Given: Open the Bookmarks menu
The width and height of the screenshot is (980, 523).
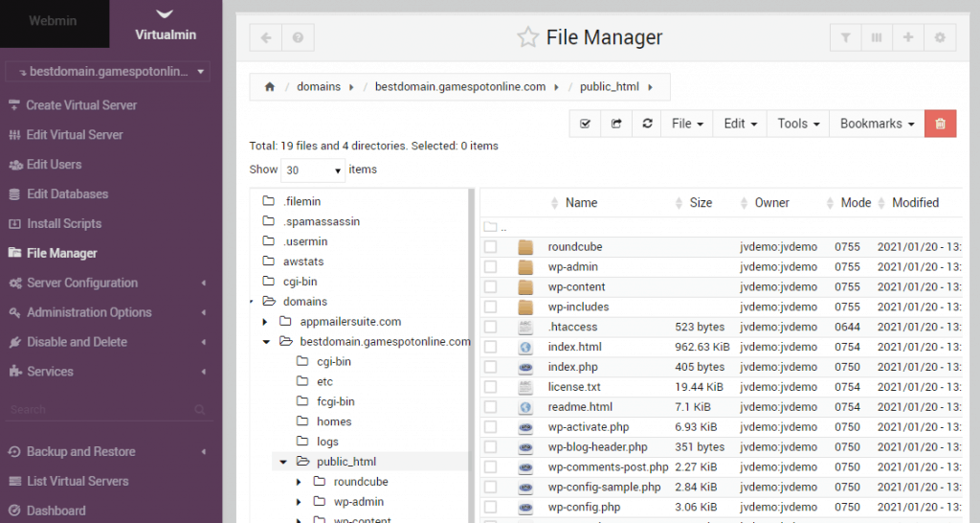Looking at the screenshot, I should [877, 124].
